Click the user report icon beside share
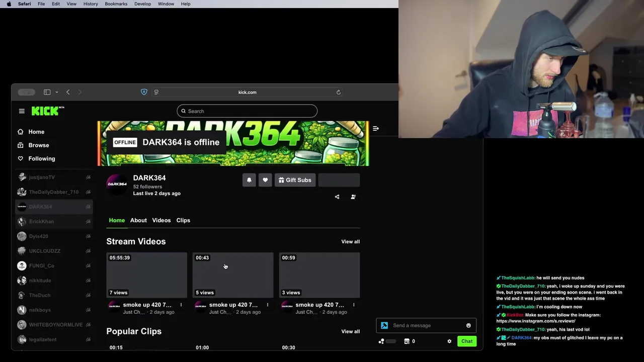This screenshot has width=644, height=362. 353,197
